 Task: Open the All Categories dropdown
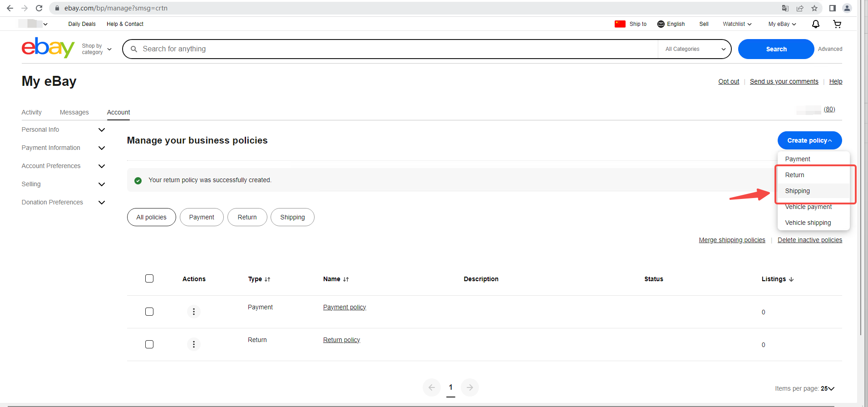click(x=695, y=49)
